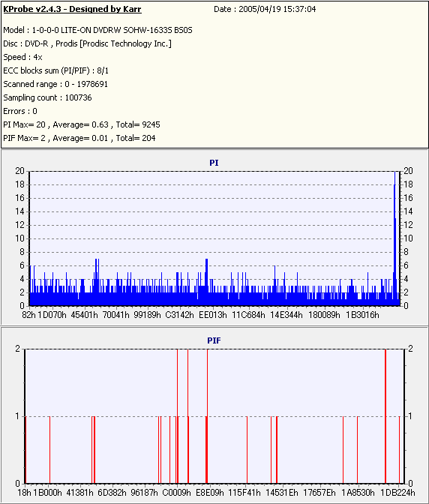Screen dimensions: 429x504
Task: Click the EE013h axis label in PI chart
Action: pyautogui.click(x=213, y=315)
